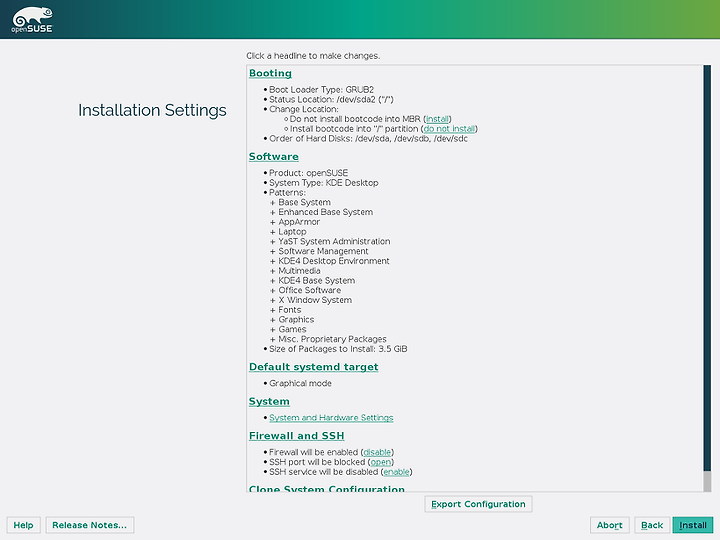Click 'KDE4 Desktop Environment' pattern

pos(334,261)
